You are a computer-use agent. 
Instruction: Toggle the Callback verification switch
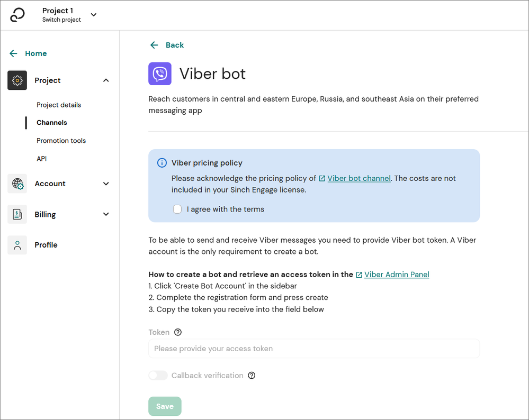coord(158,376)
